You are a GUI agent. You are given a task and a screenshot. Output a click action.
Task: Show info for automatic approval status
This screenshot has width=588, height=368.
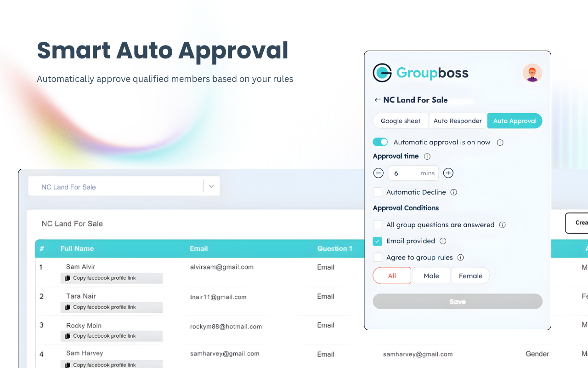[500, 143]
